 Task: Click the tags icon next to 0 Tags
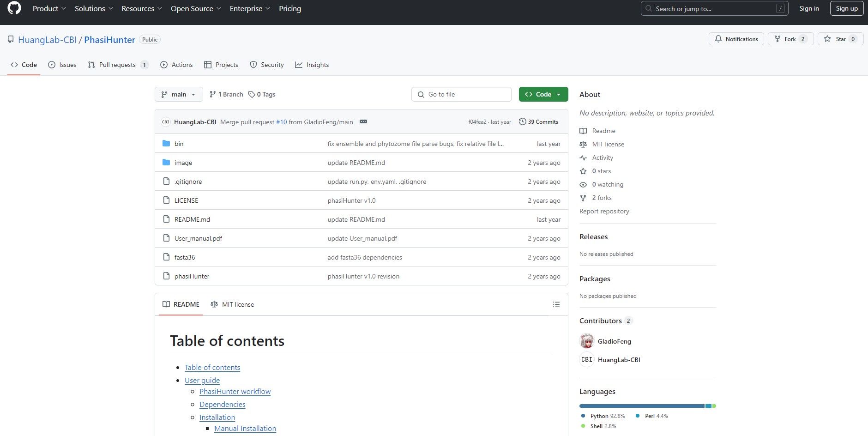(252, 94)
